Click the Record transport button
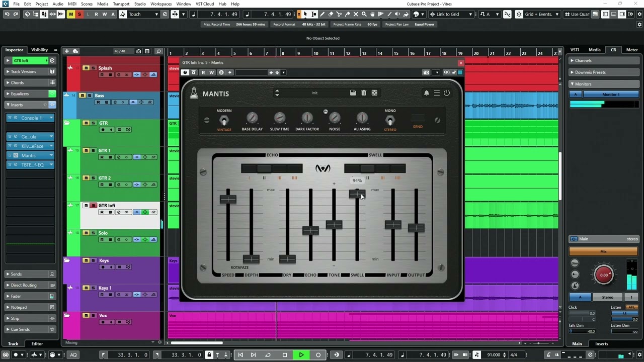The height and width of the screenshot is (362, 644). 318,355
